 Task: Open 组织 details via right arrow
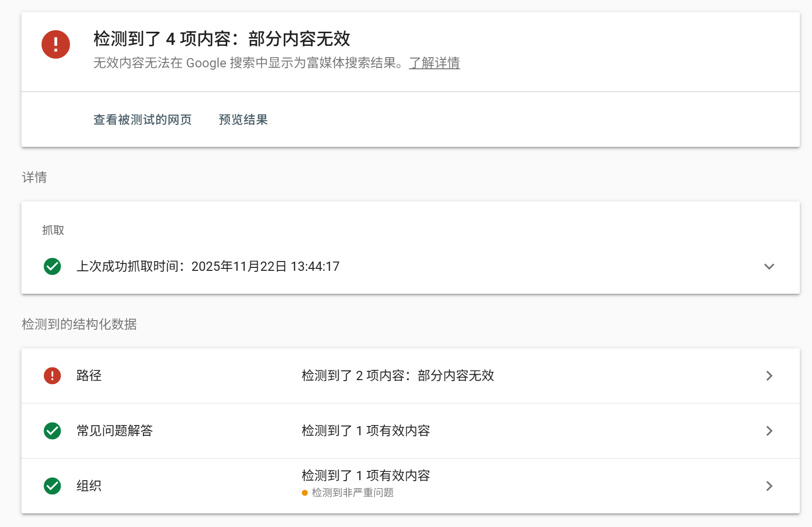click(769, 486)
